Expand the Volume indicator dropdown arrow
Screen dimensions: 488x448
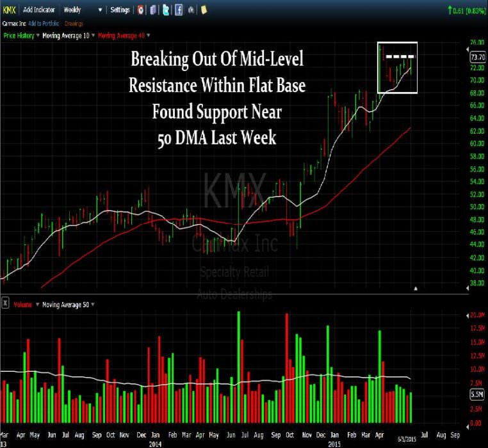click(37, 304)
